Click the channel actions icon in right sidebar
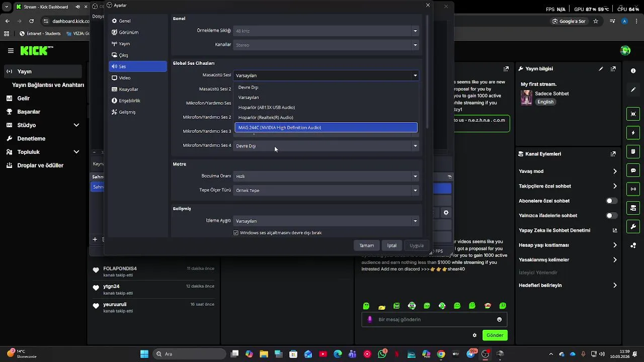 tap(633, 208)
